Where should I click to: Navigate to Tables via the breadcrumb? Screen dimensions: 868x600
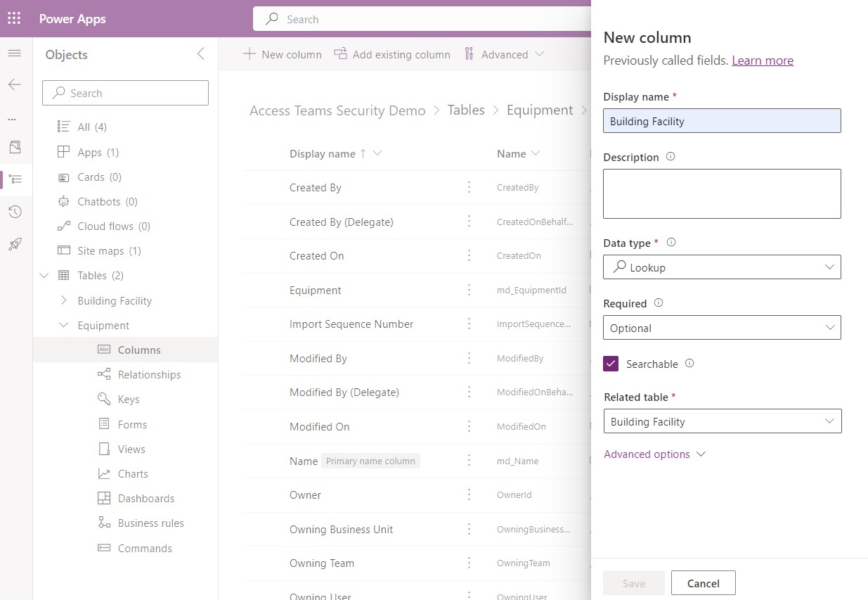click(x=466, y=110)
